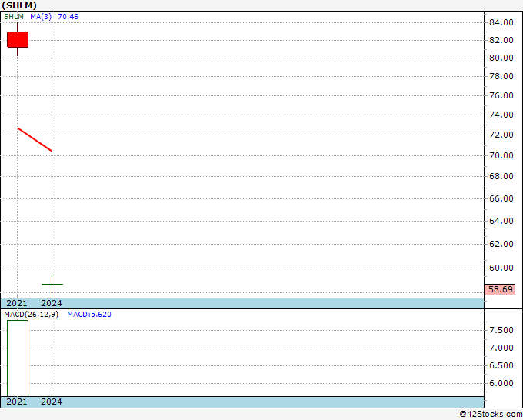Click the 78.00 price axis label
The image size is (523, 420).
[x=501, y=76]
